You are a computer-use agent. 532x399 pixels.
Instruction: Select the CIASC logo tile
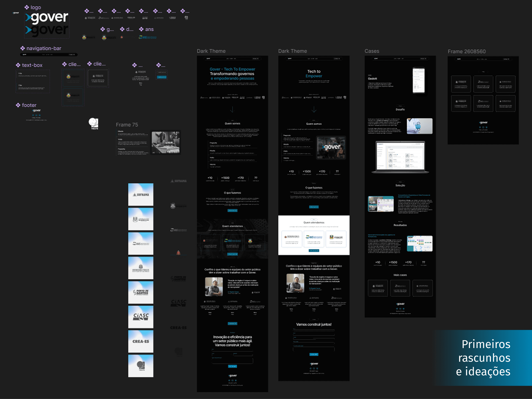[141, 317]
